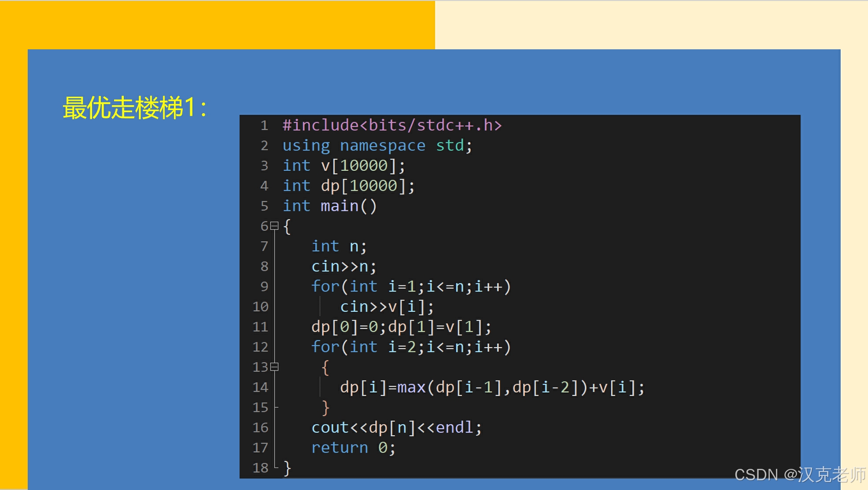Click the 'cin>>n;' statement
The width and height of the screenshot is (868, 490).
(x=344, y=266)
